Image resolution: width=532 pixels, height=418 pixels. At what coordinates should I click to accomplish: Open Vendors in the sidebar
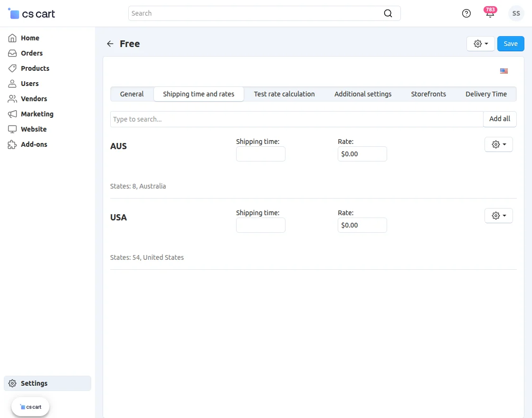click(34, 99)
